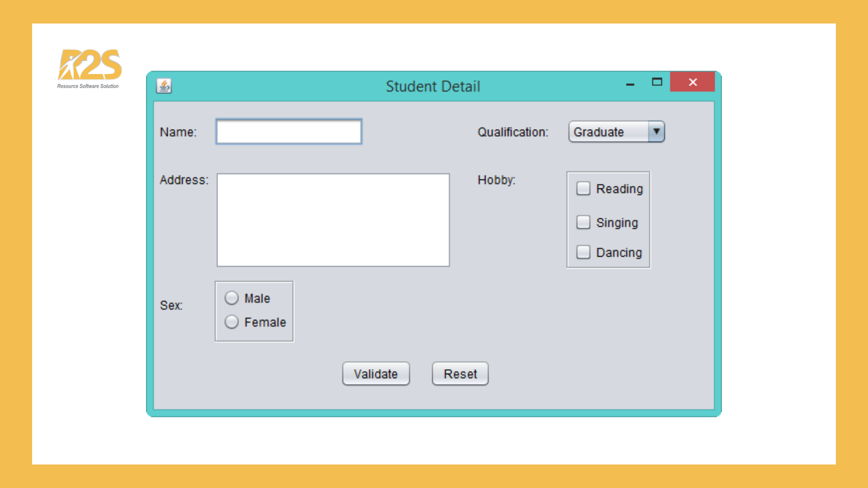This screenshot has height=488, width=868.
Task: Maximize the Student Detail window
Action: pos(657,82)
